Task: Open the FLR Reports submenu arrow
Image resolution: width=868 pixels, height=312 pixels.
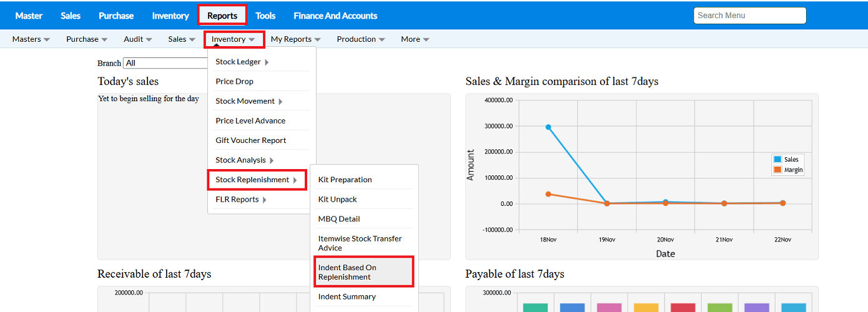Action: pos(265,200)
